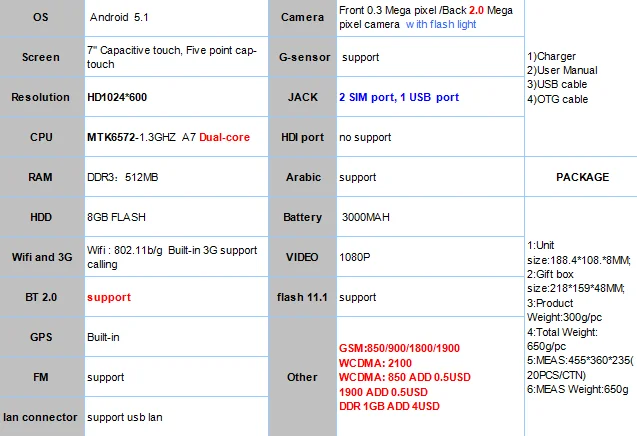This screenshot has width=637, height=436.
Task: Select the Wifi and 3G label
Action: pyautogui.click(x=42, y=257)
